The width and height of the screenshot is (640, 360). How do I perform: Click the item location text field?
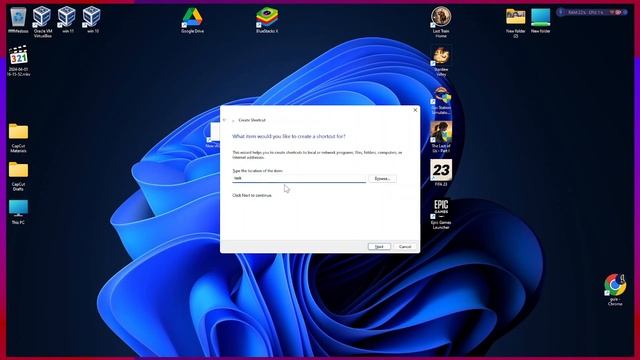tap(299, 178)
